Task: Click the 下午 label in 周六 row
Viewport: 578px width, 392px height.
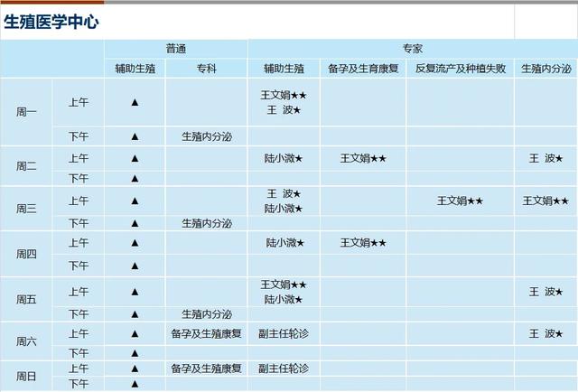Action: [79, 353]
